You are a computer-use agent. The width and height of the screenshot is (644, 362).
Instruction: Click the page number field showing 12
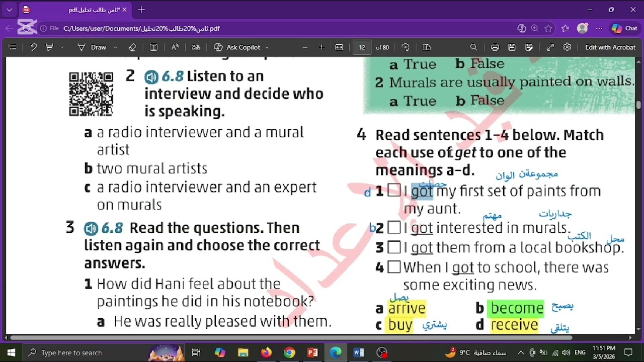click(x=362, y=47)
